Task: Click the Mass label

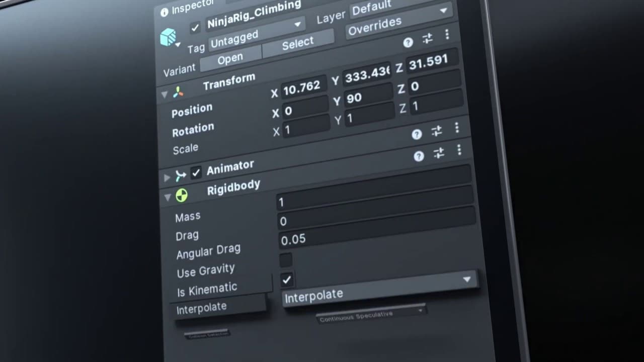Action: (x=188, y=217)
